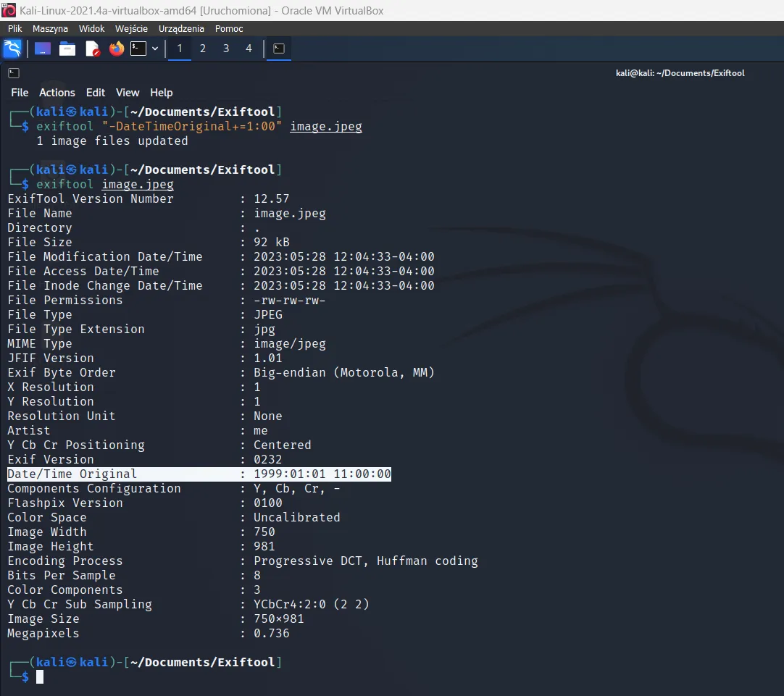
Task: Open the terminal Actions menu
Action: 57,93
